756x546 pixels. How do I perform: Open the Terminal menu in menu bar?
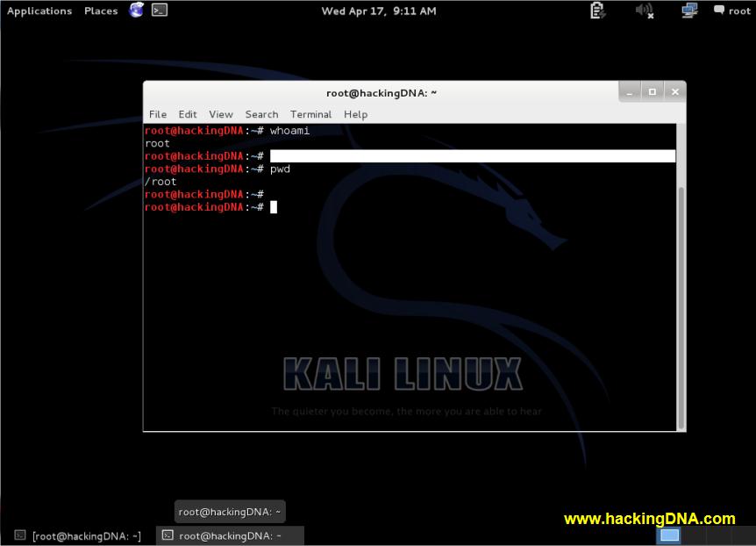click(x=311, y=114)
